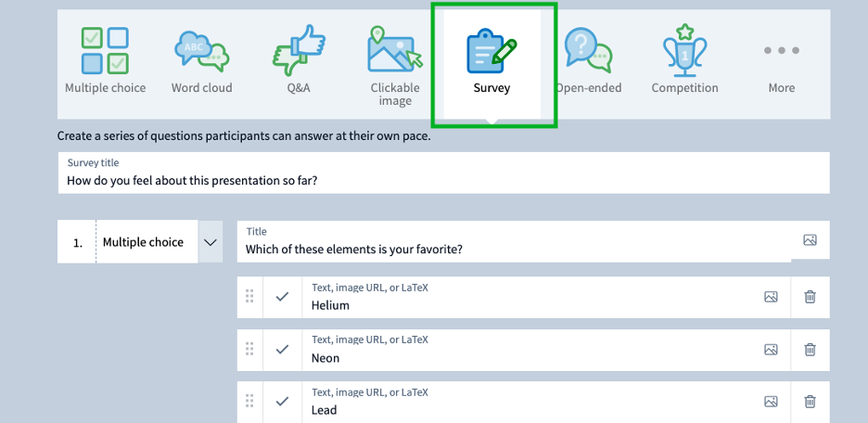This screenshot has width=868, height=423.
Task: Select the Multiple choice activity icon
Action: pyautogui.click(x=105, y=50)
